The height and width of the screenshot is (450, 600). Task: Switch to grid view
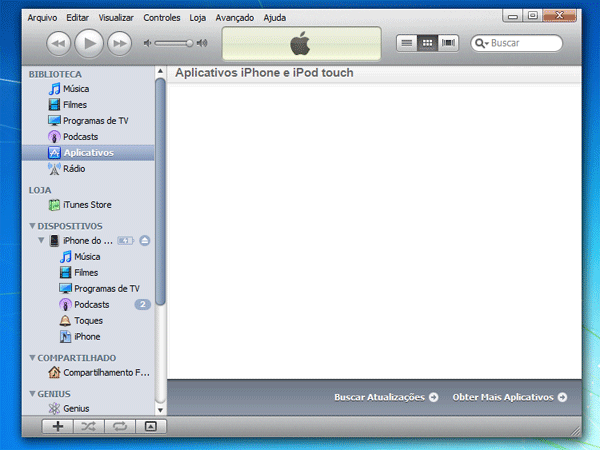pos(427,43)
